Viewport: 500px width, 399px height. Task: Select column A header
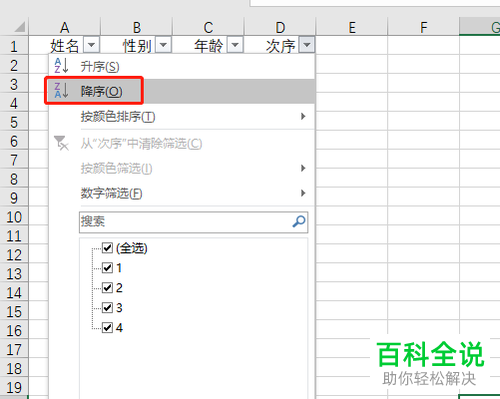[65, 27]
